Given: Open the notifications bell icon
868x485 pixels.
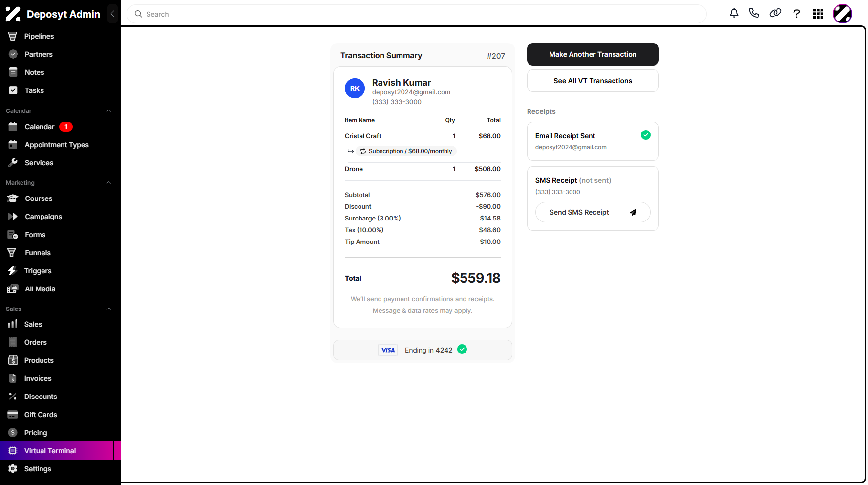Looking at the screenshot, I should pos(734,13).
